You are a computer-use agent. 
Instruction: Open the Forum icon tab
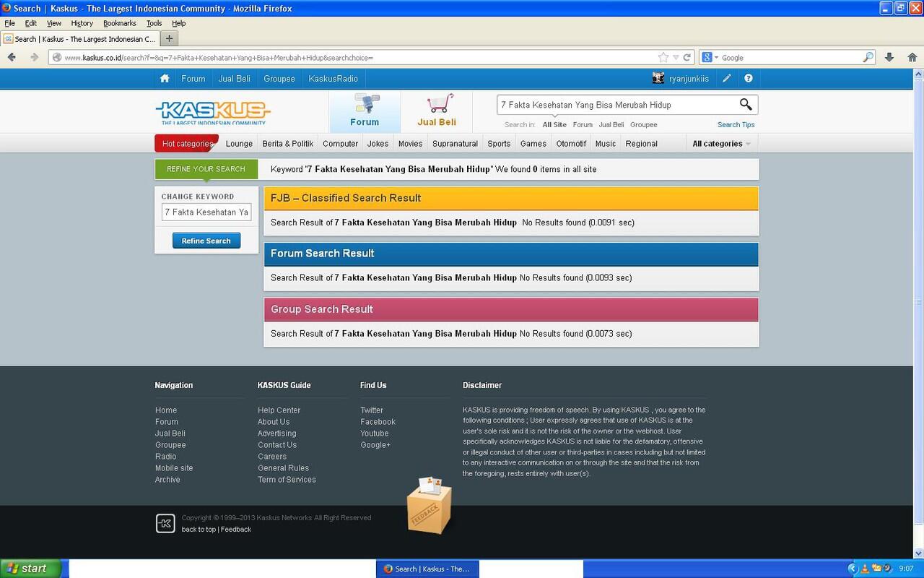click(x=365, y=111)
